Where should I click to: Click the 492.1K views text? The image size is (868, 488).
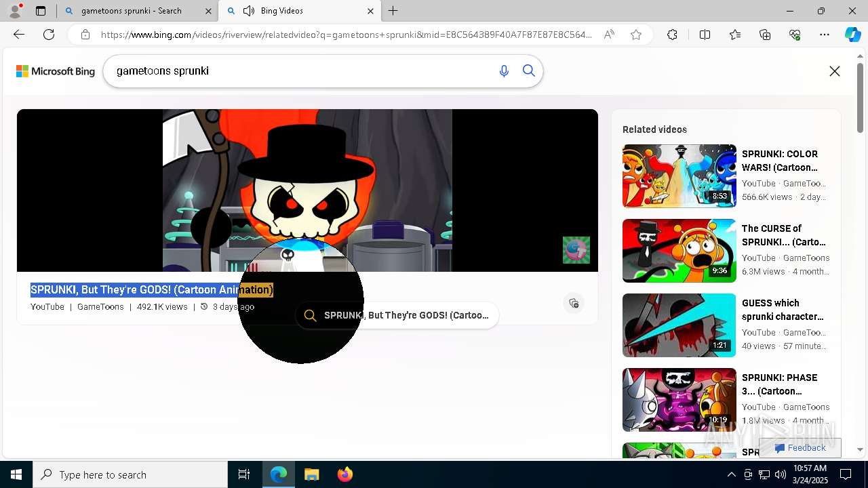pyautogui.click(x=162, y=307)
